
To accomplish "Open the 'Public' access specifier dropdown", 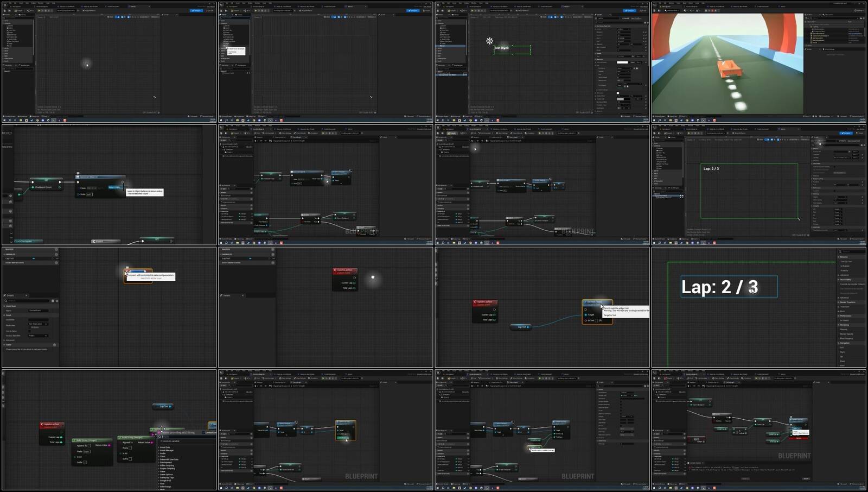I will click(38, 336).
